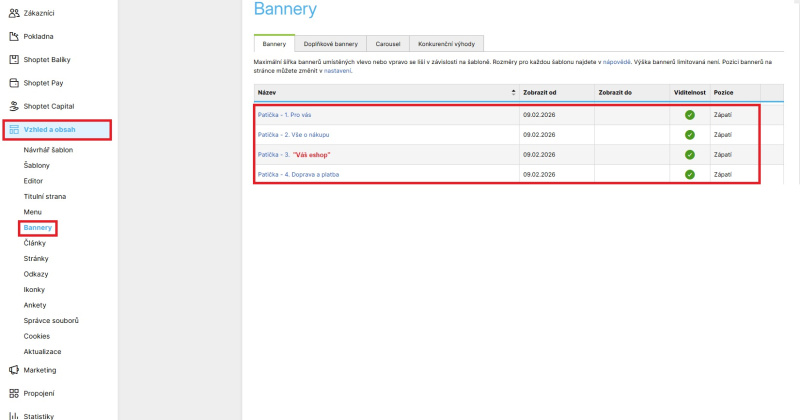
Task: Open the Konkurenční výhody tab
Action: 446,44
